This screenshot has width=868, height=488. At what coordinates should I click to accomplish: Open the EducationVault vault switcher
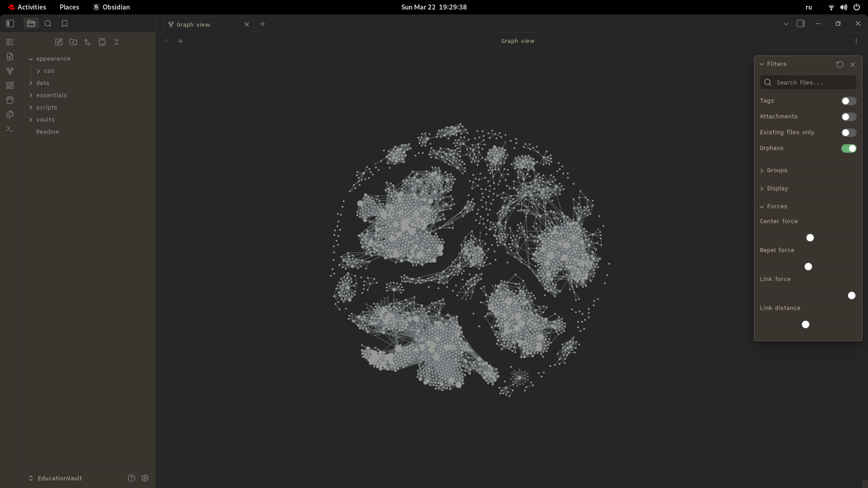click(60, 478)
